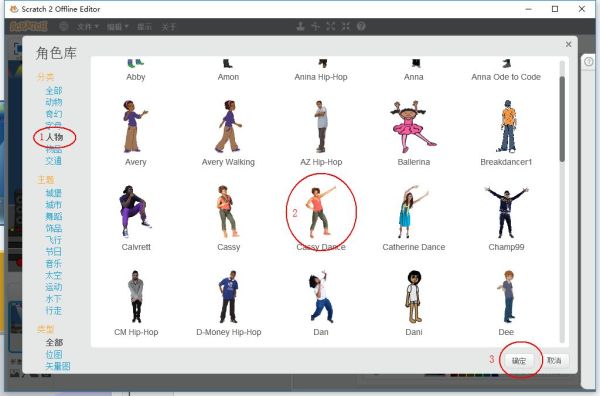Filter by 矢量图 type
This screenshot has height=396, width=600.
coord(58,366)
